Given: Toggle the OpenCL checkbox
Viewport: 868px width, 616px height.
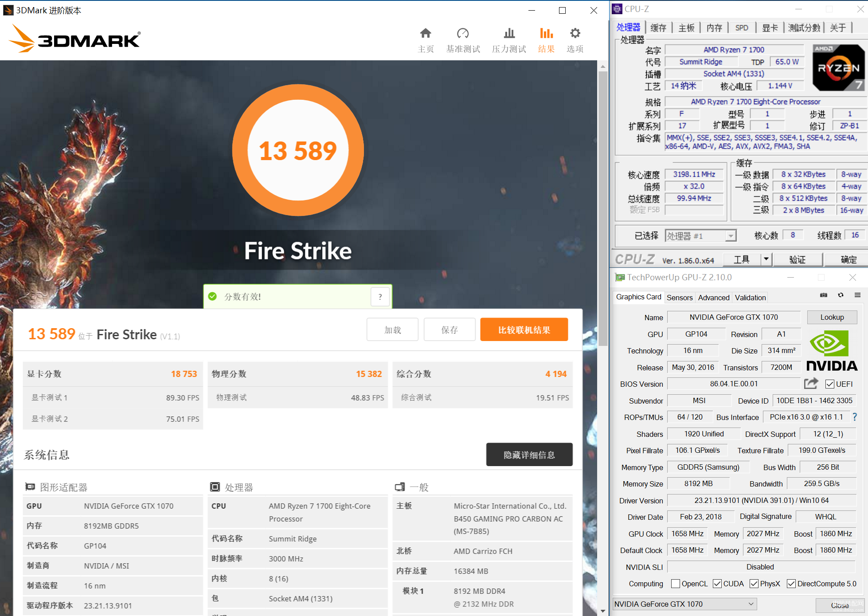Looking at the screenshot, I should 675,584.
